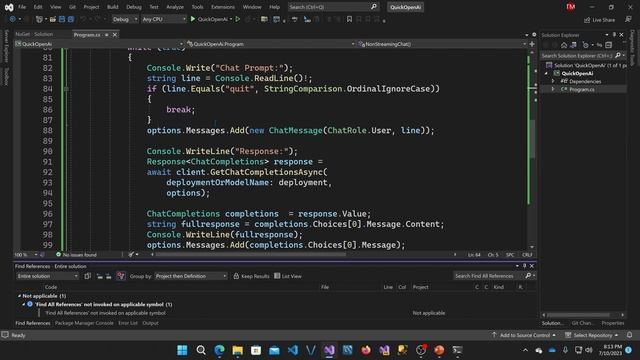Image resolution: width=640 pixels, height=360 pixels.
Task: Collapse the QuickOpenAi project node
Action: [x=547, y=73]
